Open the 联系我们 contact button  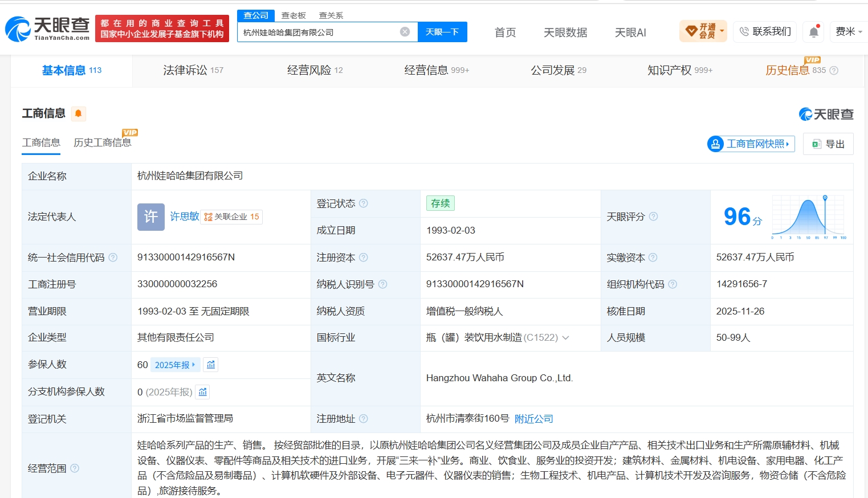point(765,31)
